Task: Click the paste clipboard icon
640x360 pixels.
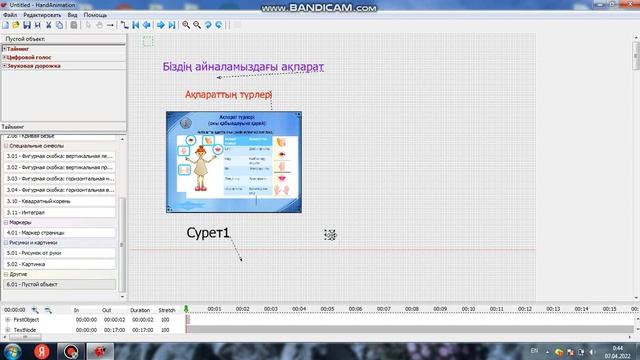Action: pyautogui.click(x=74, y=25)
